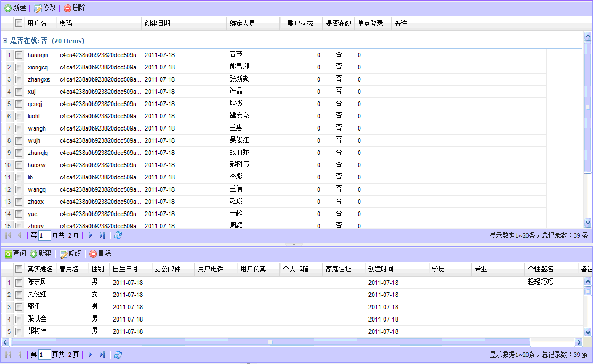Screen dimensions: 593x364
Task: Go to first page in lower grid pager
Action: 8,355
